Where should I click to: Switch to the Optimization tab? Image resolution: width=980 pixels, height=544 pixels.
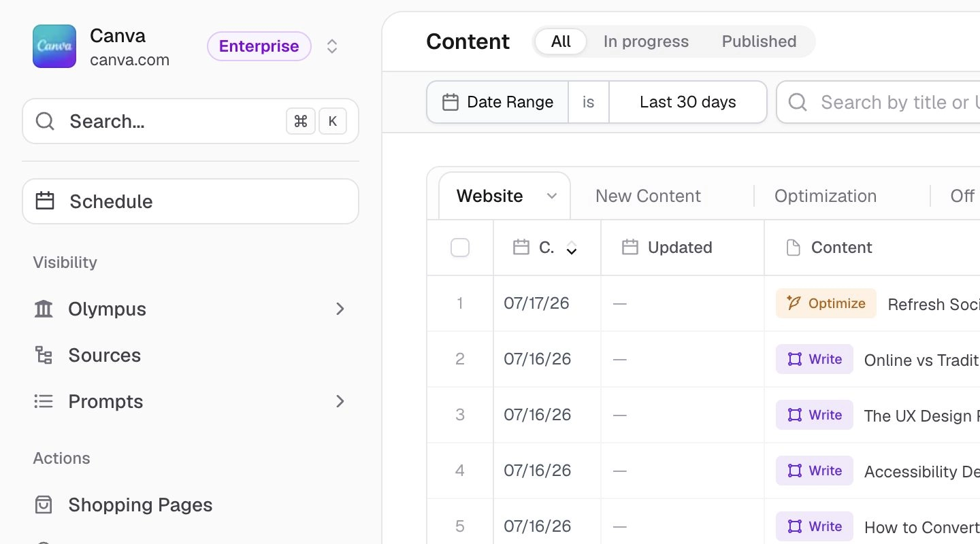pyautogui.click(x=826, y=196)
